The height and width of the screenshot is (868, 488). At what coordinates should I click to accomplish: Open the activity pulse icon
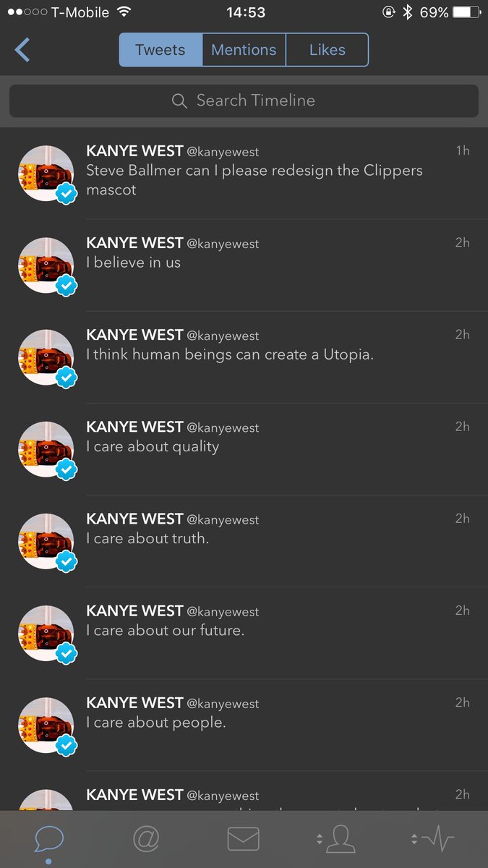(437, 839)
